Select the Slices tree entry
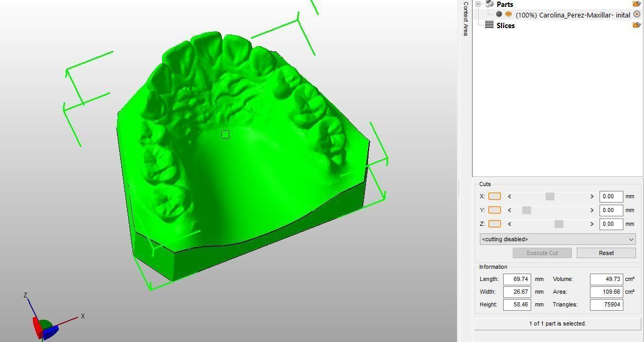 (505, 25)
